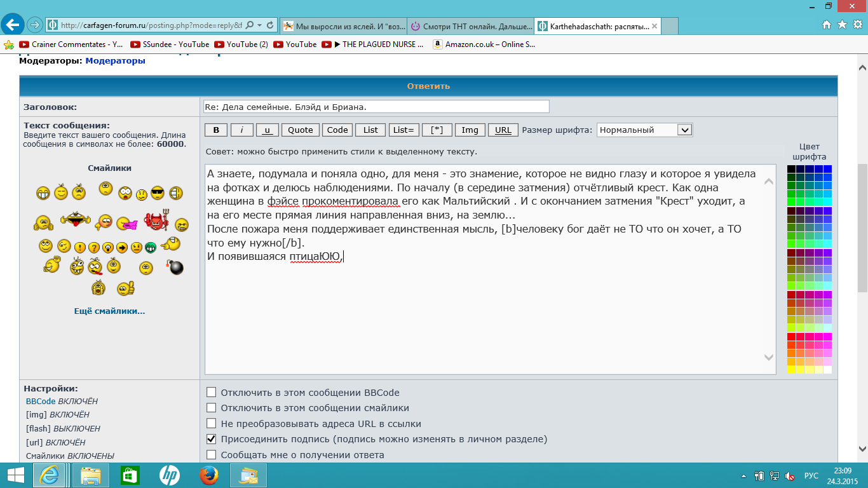Open the 'Ещё смайлики...' link
Viewport: 868px width, 488px height.
click(x=109, y=311)
